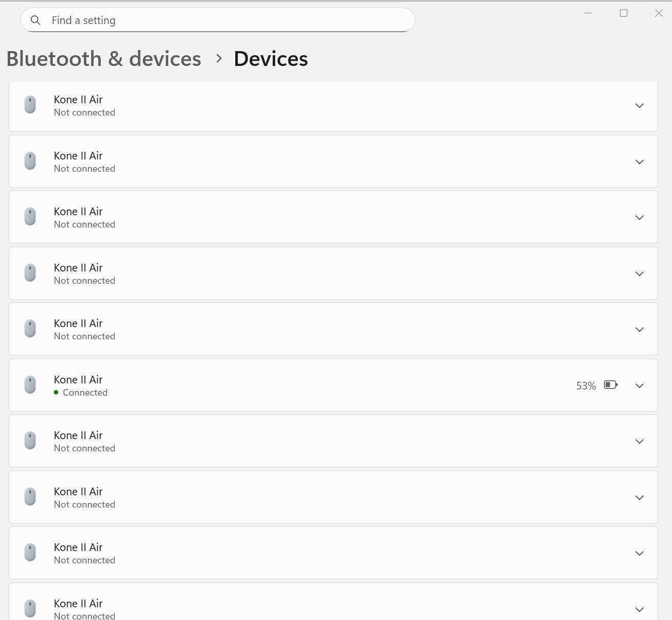Image resolution: width=672 pixels, height=620 pixels.
Task: Focus the Find a setting search field
Action: point(225,20)
